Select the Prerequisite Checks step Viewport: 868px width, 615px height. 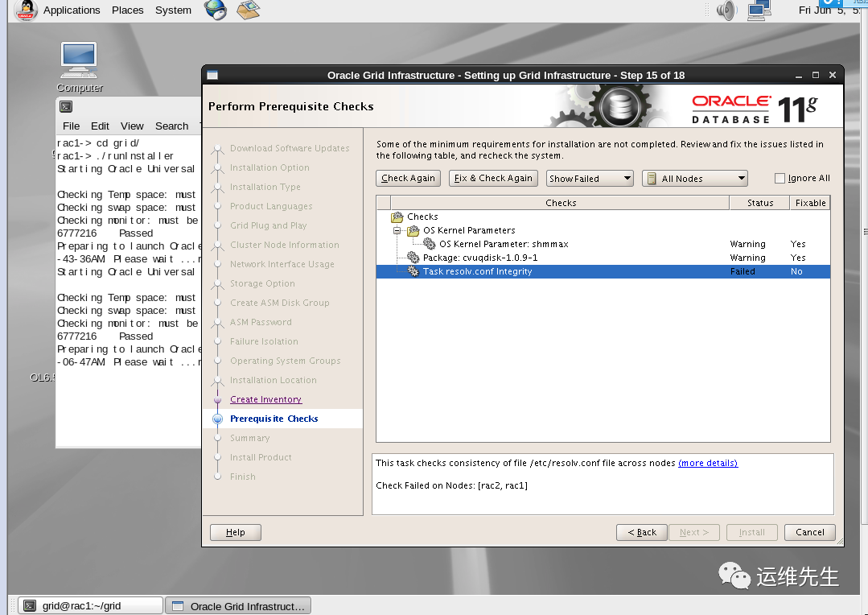pos(274,419)
